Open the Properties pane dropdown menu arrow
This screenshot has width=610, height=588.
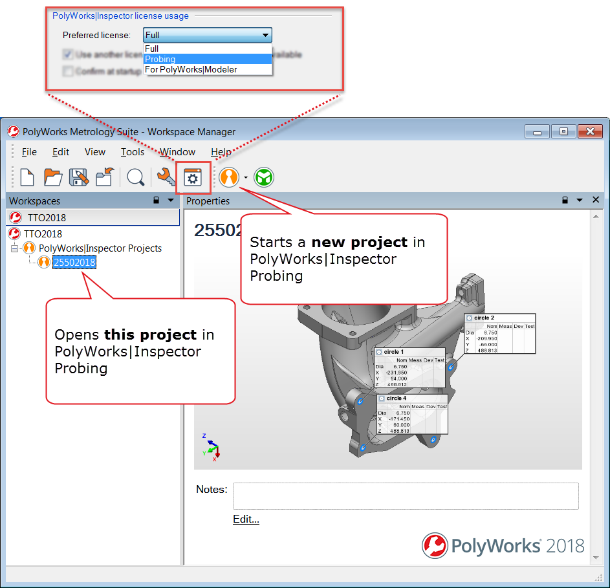[579, 200]
